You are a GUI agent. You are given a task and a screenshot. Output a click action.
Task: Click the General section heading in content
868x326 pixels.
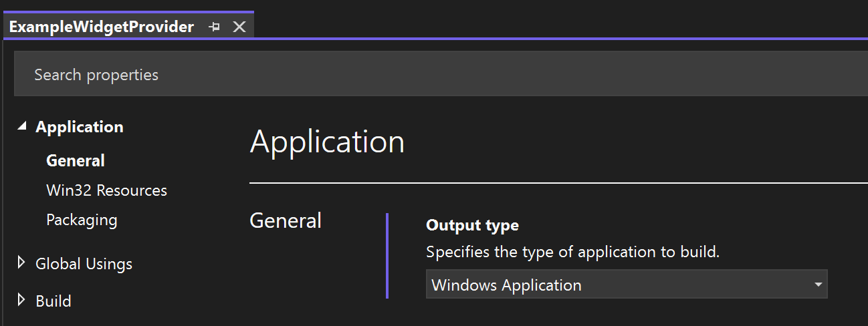click(x=286, y=220)
